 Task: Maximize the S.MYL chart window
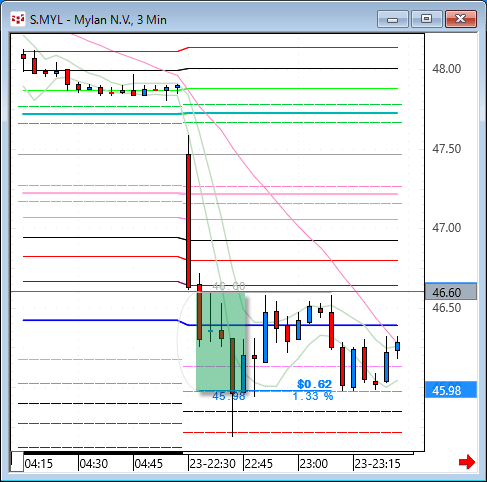(426, 19)
